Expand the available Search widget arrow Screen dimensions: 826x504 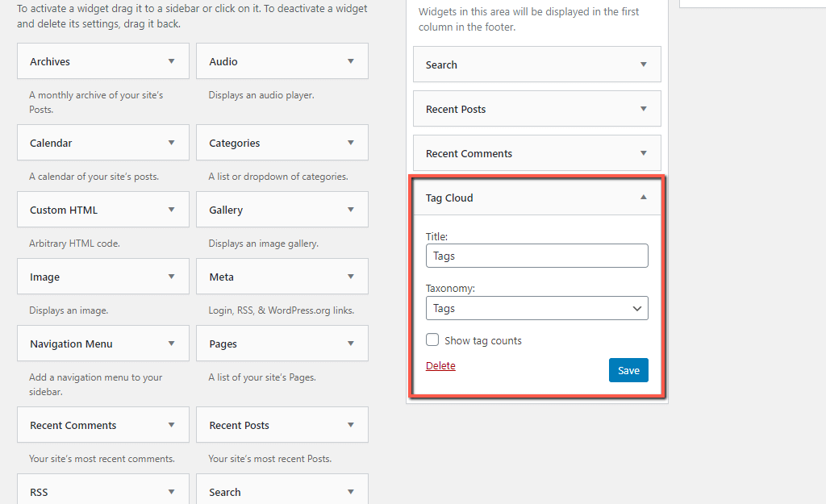pos(350,492)
